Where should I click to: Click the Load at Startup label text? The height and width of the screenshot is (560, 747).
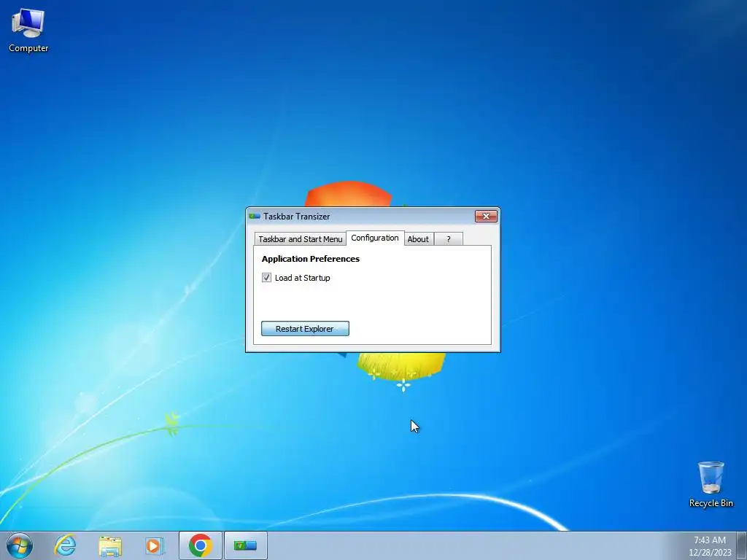[303, 278]
